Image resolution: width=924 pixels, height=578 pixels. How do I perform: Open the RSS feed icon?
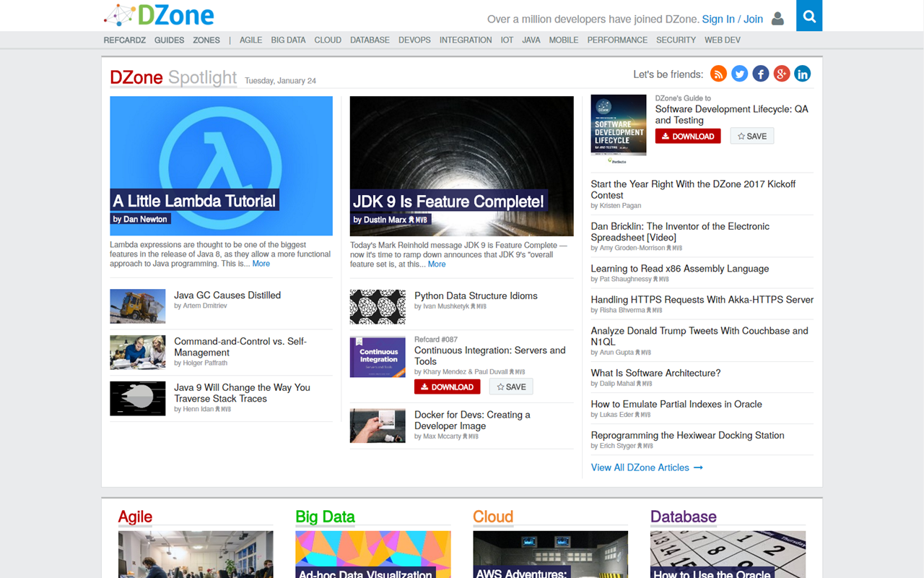[718, 74]
